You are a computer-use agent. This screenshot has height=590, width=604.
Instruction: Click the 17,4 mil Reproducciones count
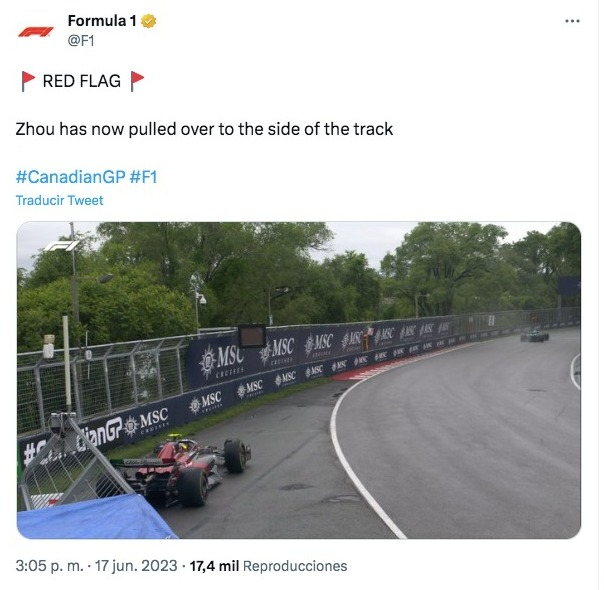point(268,566)
